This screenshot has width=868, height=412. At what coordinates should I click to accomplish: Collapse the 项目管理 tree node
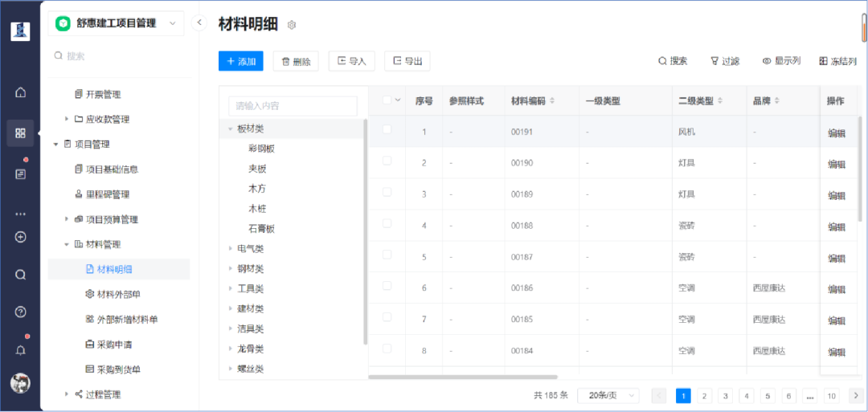(55, 145)
